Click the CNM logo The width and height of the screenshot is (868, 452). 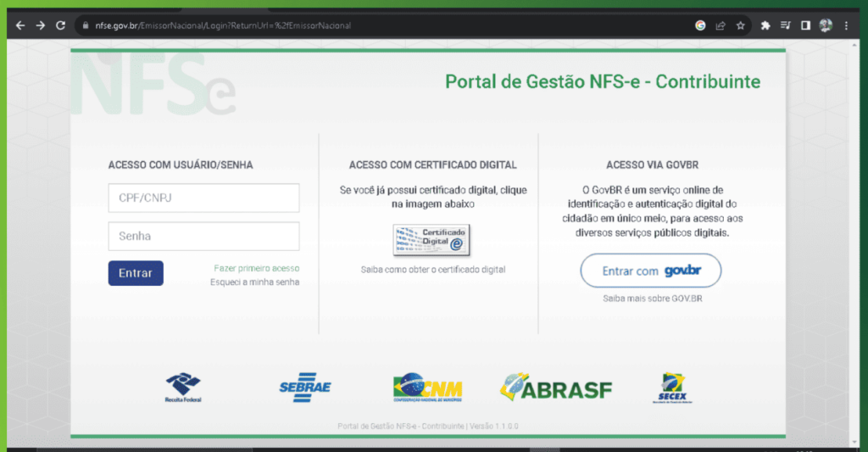click(427, 388)
